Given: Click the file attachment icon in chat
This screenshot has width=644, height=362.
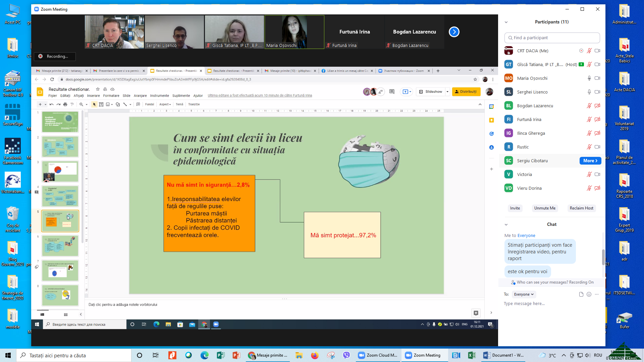Looking at the screenshot, I should coord(581,294).
